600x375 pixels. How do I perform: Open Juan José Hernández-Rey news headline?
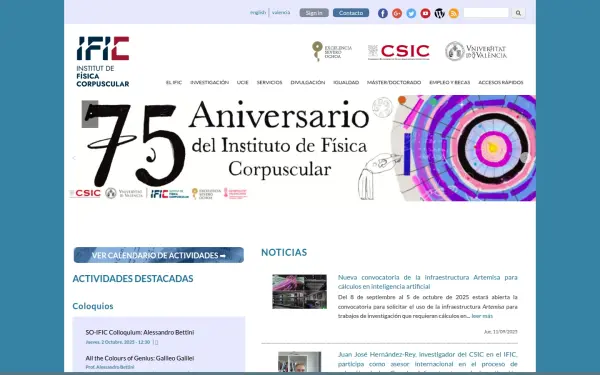coord(427,359)
